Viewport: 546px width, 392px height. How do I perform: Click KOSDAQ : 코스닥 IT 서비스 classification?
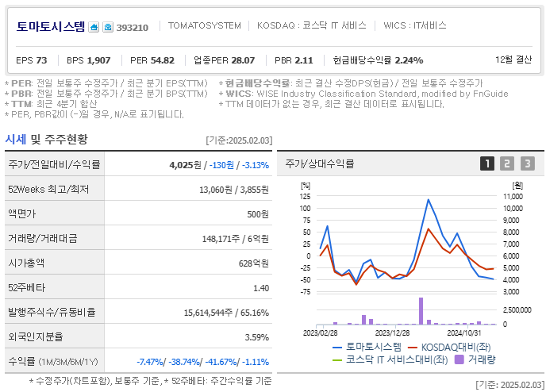[312, 25]
